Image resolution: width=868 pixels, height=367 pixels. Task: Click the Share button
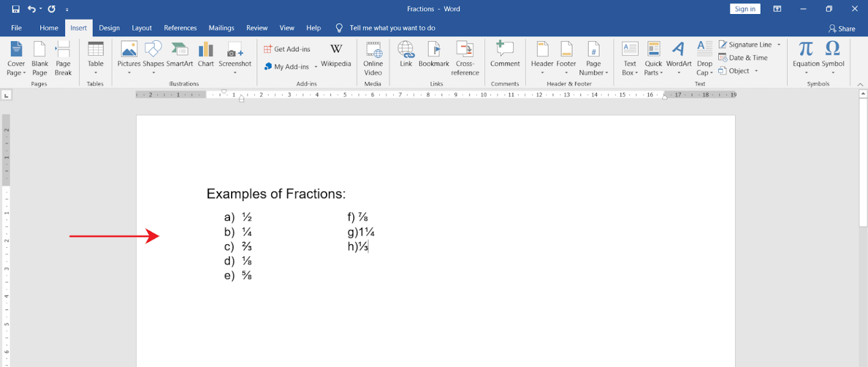[841, 28]
